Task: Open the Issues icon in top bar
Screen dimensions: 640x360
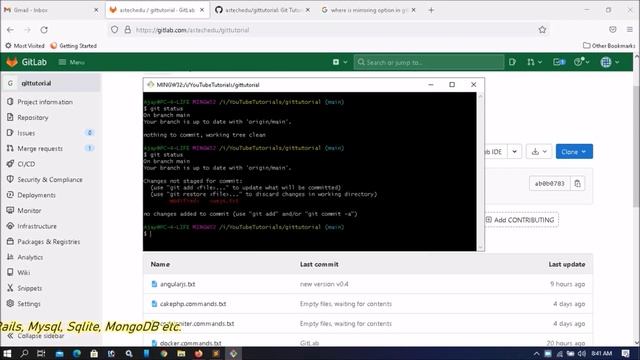Action: pos(512,62)
